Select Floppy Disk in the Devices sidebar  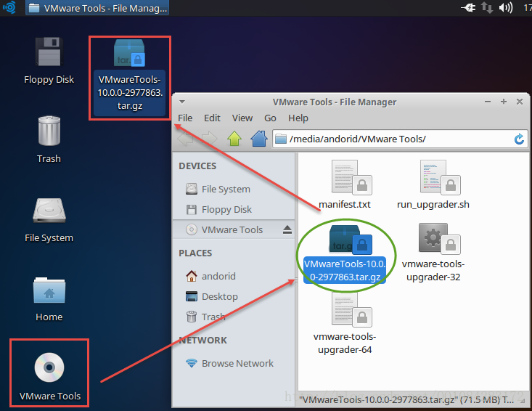pos(234,209)
